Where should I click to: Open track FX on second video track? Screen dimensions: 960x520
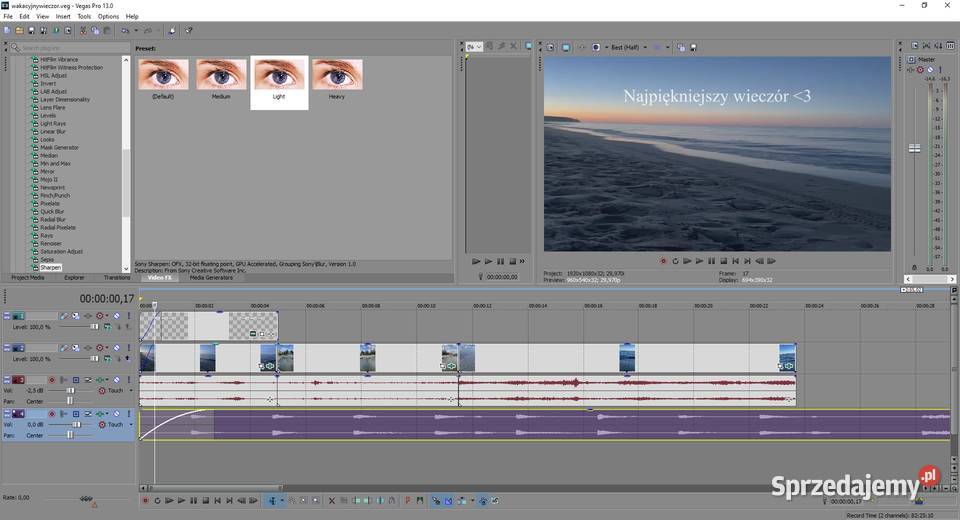[x=88, y=348]
